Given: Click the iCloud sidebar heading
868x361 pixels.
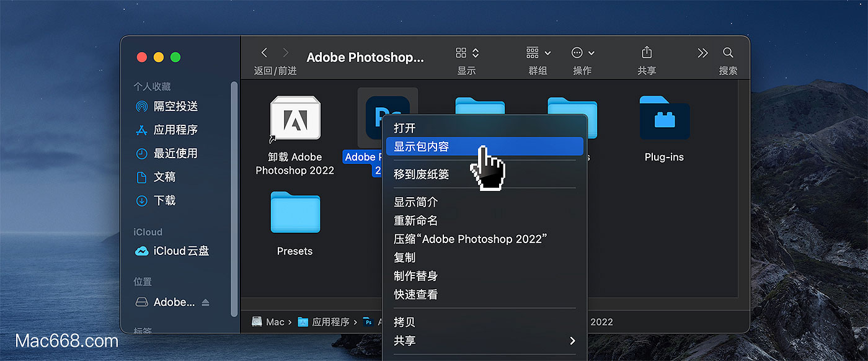Looking at the screenshot, I should [x=148, y=232].
